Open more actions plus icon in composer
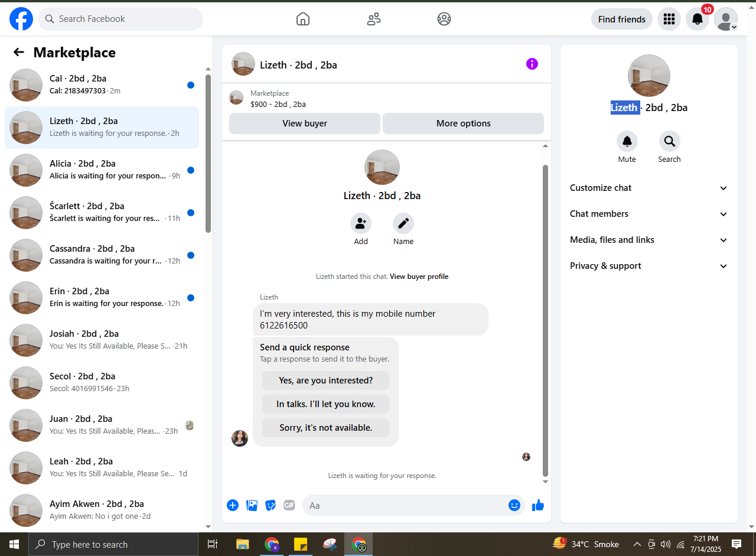 [x=233, y=505]
